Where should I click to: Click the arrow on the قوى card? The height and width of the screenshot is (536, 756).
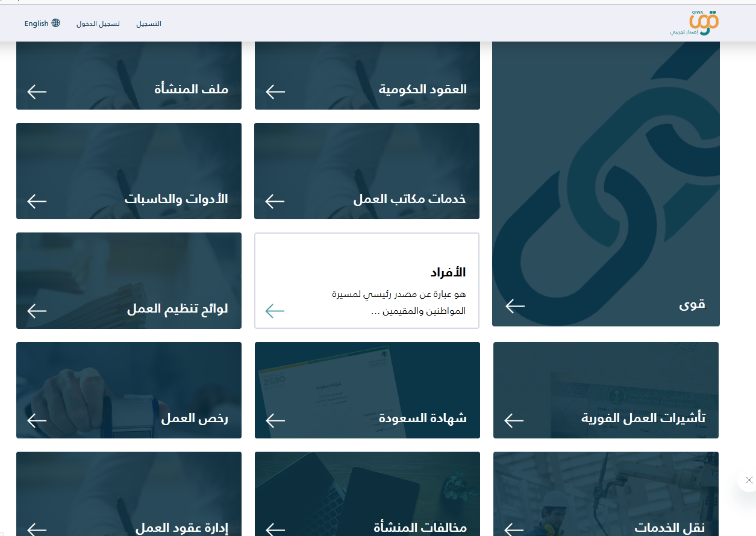click(x=515, y=306)
